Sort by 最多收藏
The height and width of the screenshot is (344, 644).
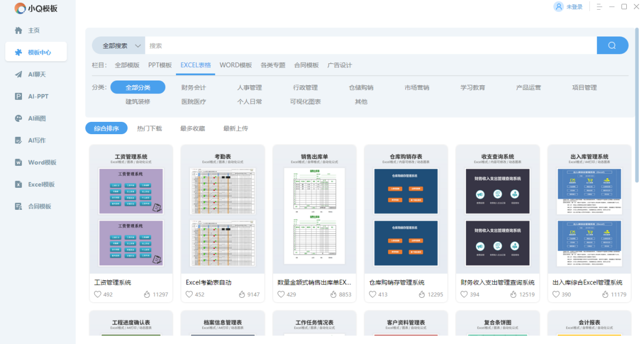[x=193, y=128]
